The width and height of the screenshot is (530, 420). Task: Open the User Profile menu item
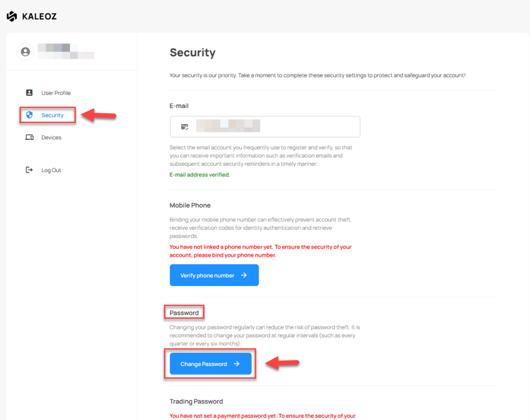tap(56, 93)
